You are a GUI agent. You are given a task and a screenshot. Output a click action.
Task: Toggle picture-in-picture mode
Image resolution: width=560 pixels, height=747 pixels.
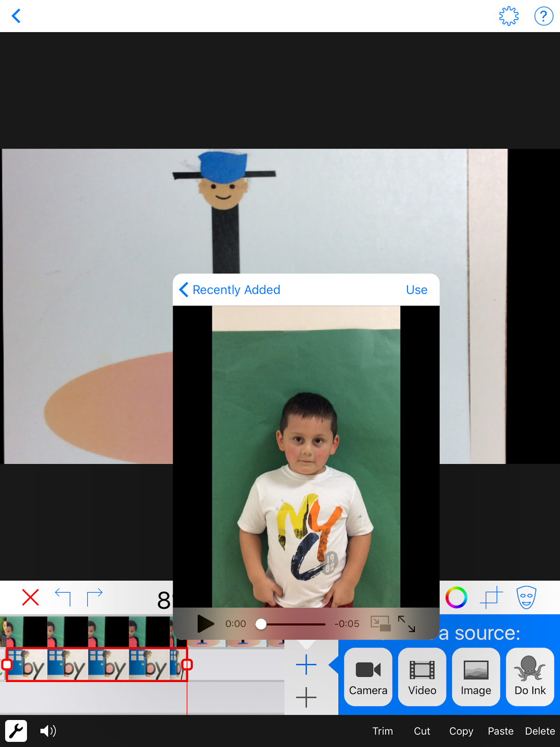pos(380,623)
